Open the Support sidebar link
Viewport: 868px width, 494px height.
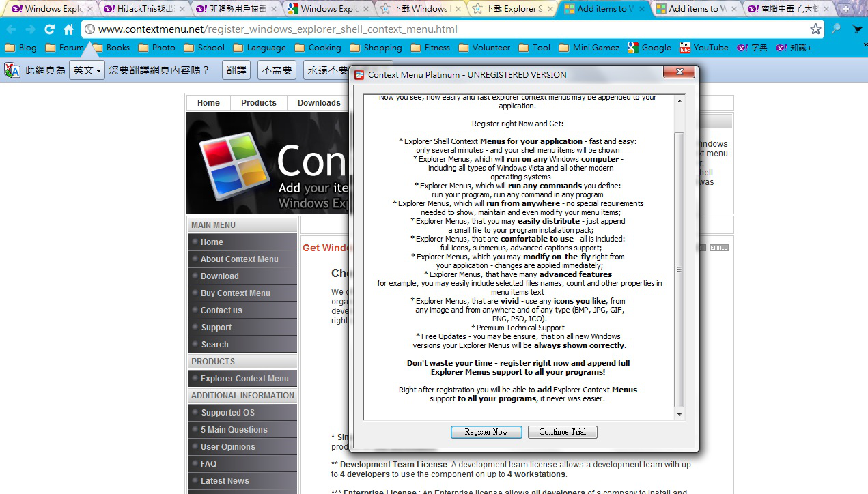pos(242,328)
